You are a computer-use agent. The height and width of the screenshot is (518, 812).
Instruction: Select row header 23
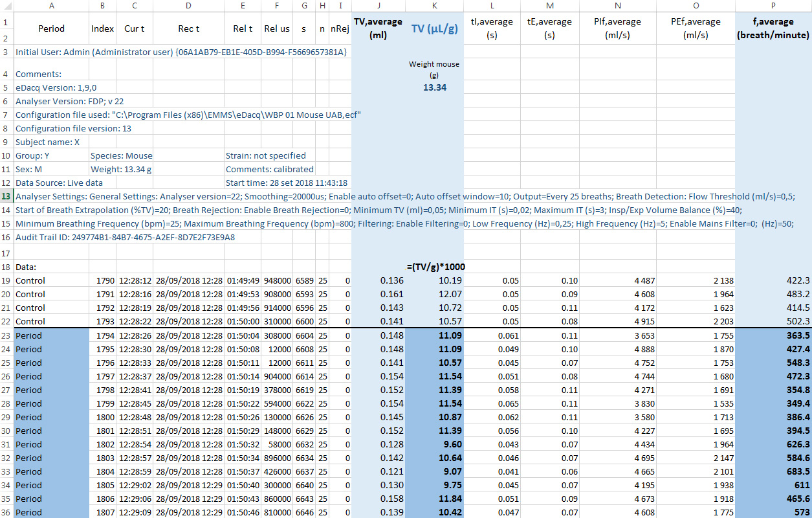pyautogui.click(x=6, y=335)
